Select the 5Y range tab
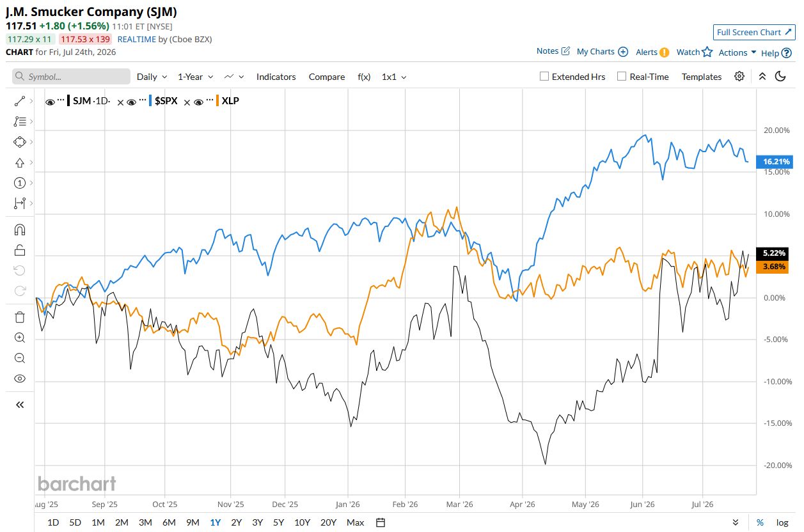The height and width of the screenshot is (532, 804). point(278,522)
